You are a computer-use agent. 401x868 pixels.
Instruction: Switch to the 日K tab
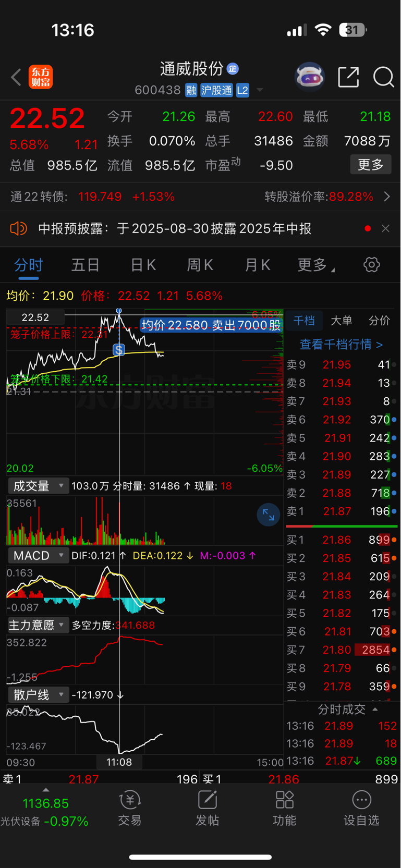[x=143, y=265]
